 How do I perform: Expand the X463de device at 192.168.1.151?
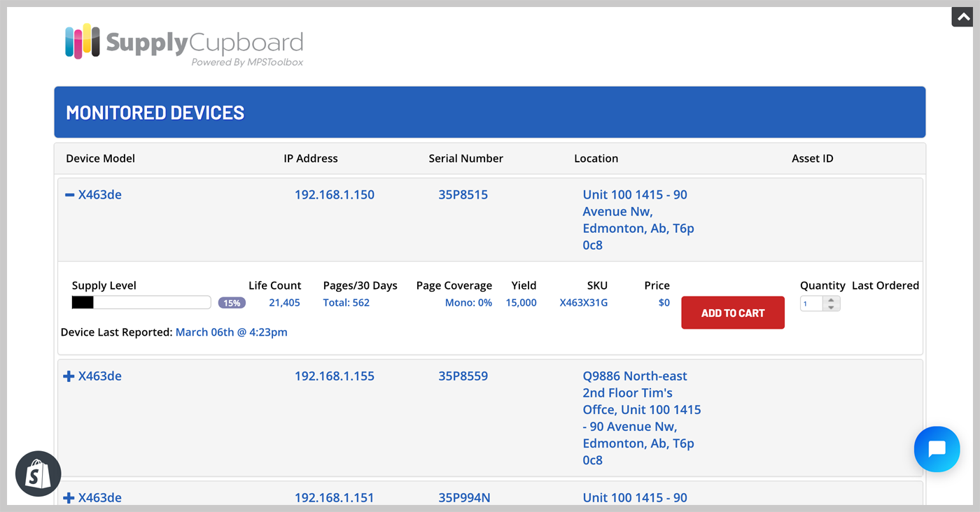click(x=69, y=498)
